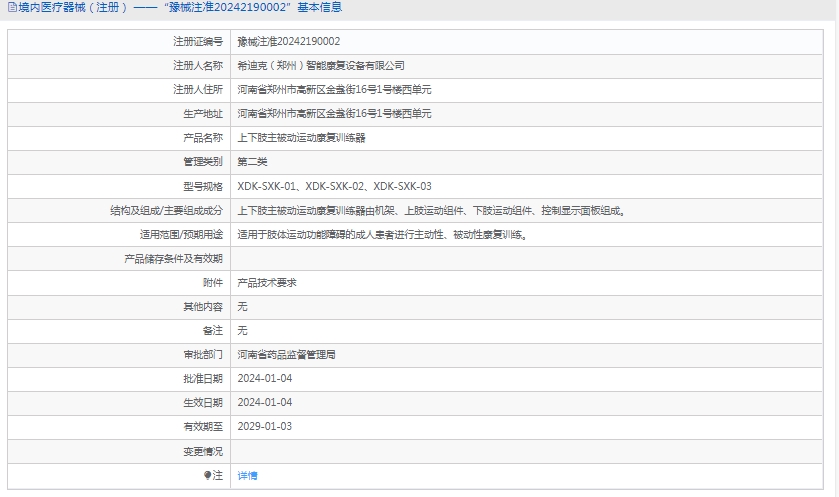The height and width of the screenshot is (497, 839).
Task: Click the 第二类 management category value
Action: [252, 162]
